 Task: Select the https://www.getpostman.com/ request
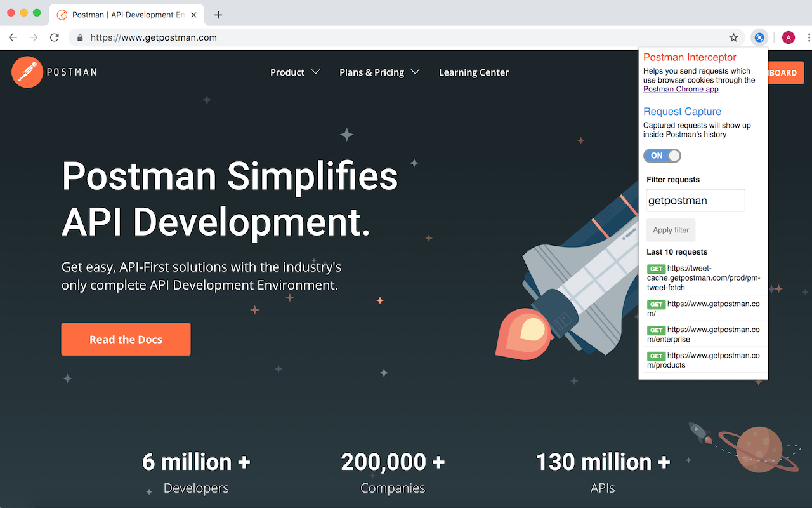703,308
